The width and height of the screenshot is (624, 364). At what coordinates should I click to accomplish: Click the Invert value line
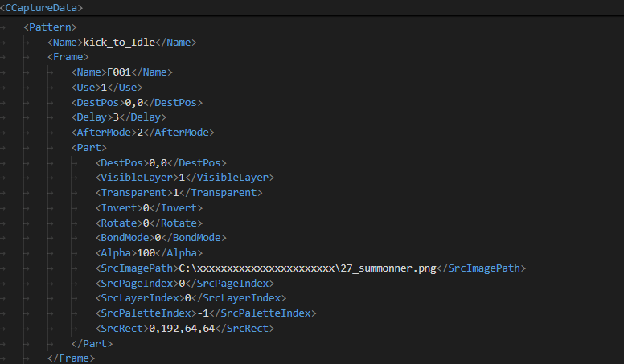[x=149, y=207]
